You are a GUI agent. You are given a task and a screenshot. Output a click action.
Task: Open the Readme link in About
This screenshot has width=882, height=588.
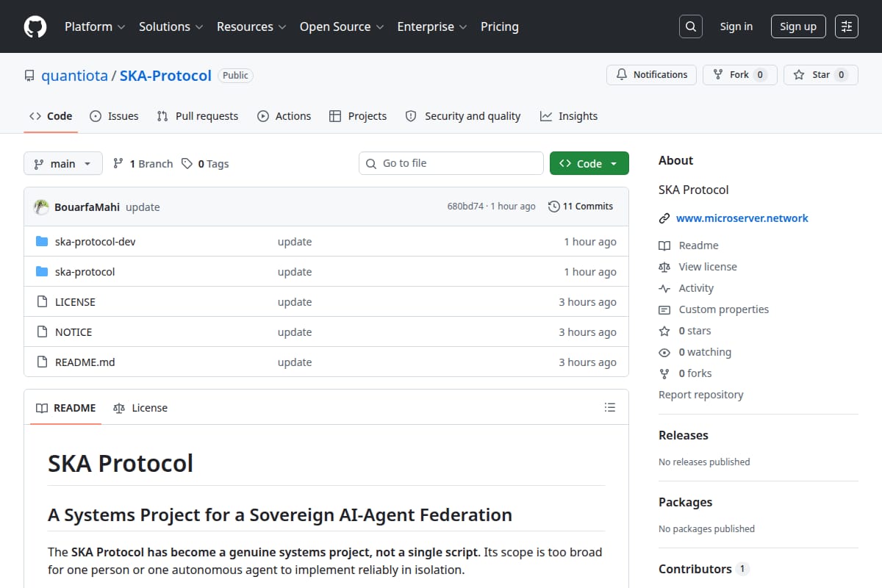[689, 245]
